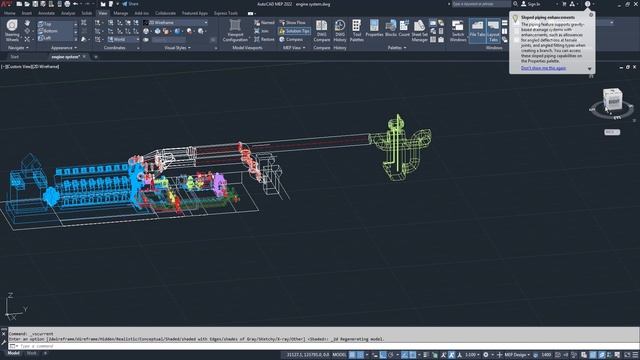This screenshot has height=360, width=640.
Task: Open the MEP Design workspace dropdown
Action: pos(517,355)
